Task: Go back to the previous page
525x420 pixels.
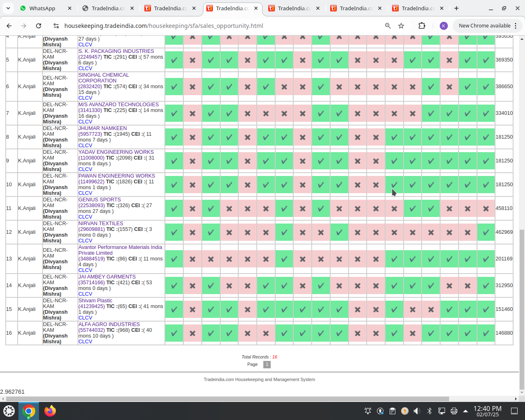Action: [9, 25]
